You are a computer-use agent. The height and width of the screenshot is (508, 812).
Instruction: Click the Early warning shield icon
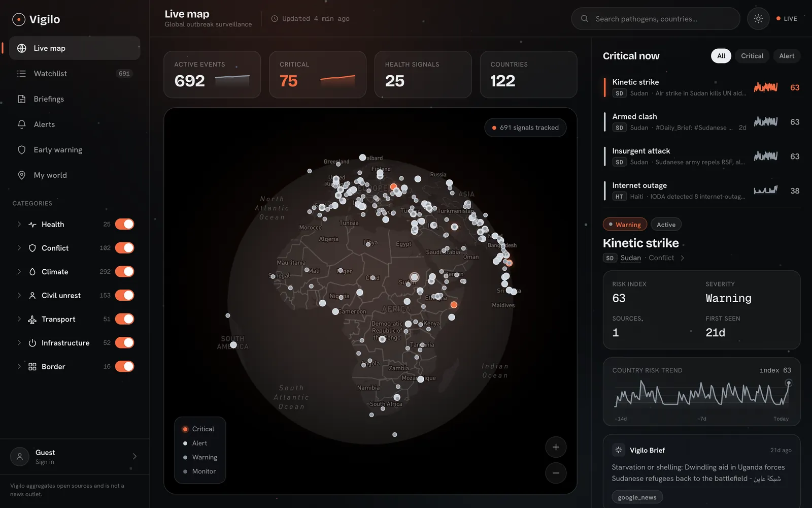(x=22, y=150)
